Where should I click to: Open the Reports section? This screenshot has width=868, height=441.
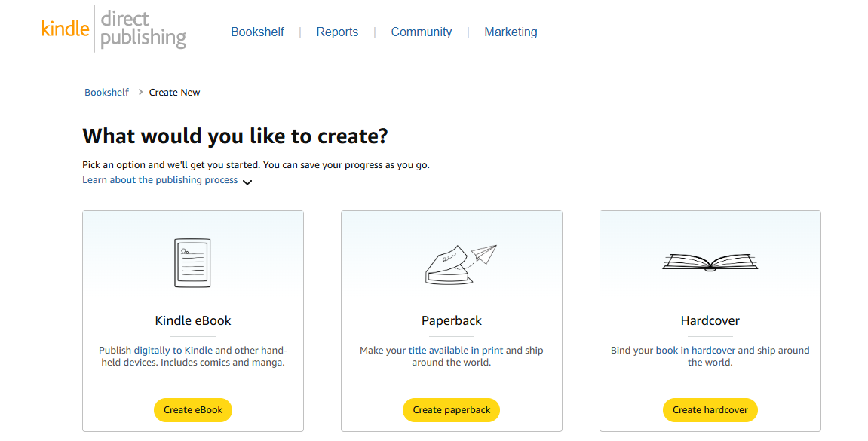pyautogui.click(x=337, y=32)
